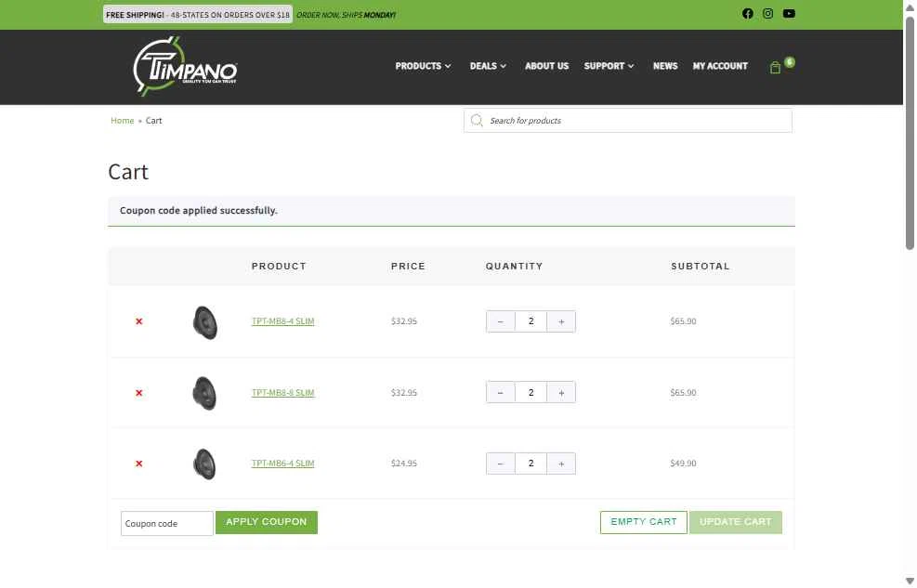Click the TPT-MB8-8 SLIM quantity field
The width and height of the screenshot is (917, 588).
[x=531, y=393]
